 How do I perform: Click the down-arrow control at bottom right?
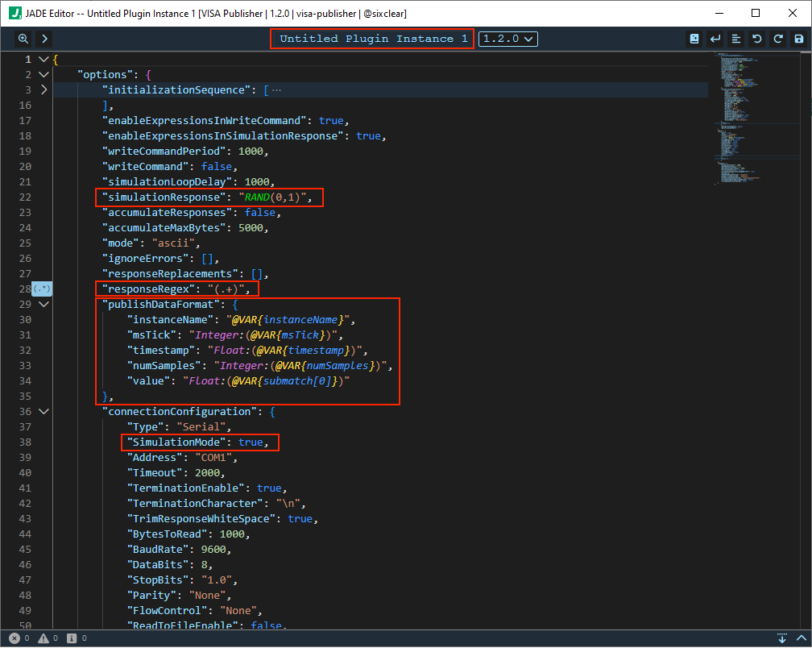[782, 638]
